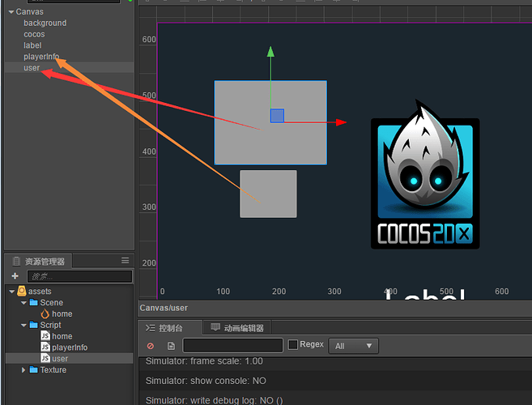Select the small gray playerInfo rectangle in scene
532x405 pixels.
pos(268,194)
